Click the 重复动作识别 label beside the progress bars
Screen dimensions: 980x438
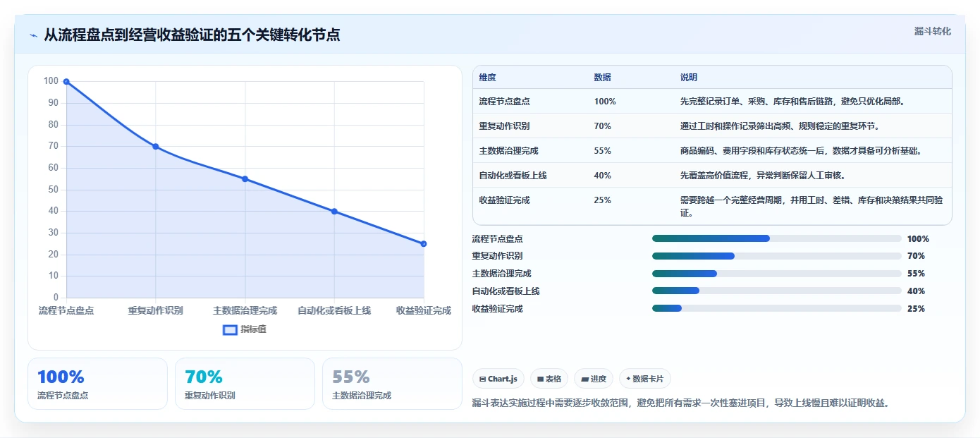pyautogui.click(x=498, y=256)
